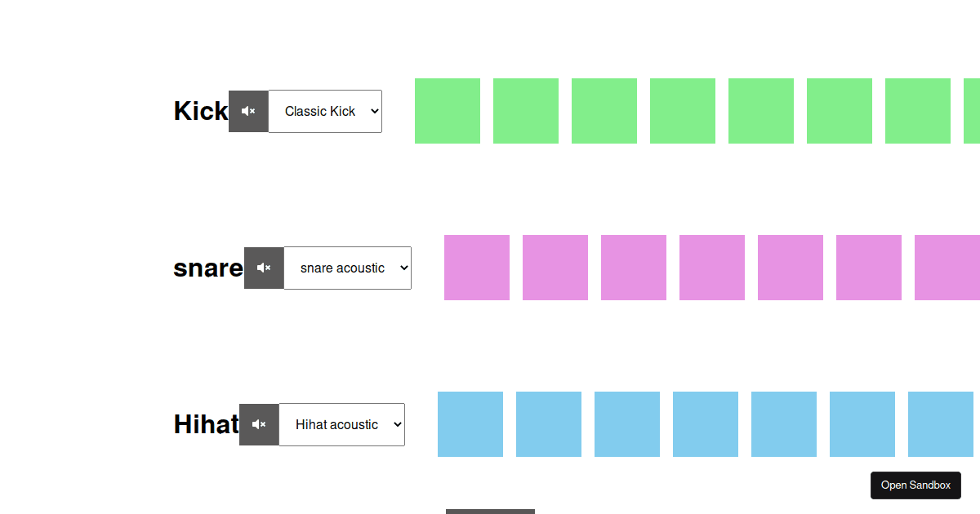
Task: Open the snare acoustic sample dropdown
Action: pos(347,268)
